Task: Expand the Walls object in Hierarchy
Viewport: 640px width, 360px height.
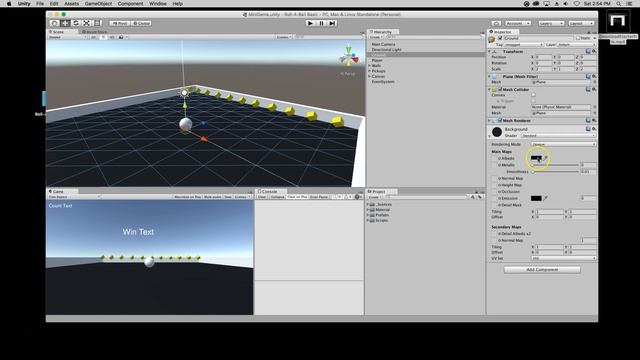Action: pyautogui.click(x=369, y=65)
